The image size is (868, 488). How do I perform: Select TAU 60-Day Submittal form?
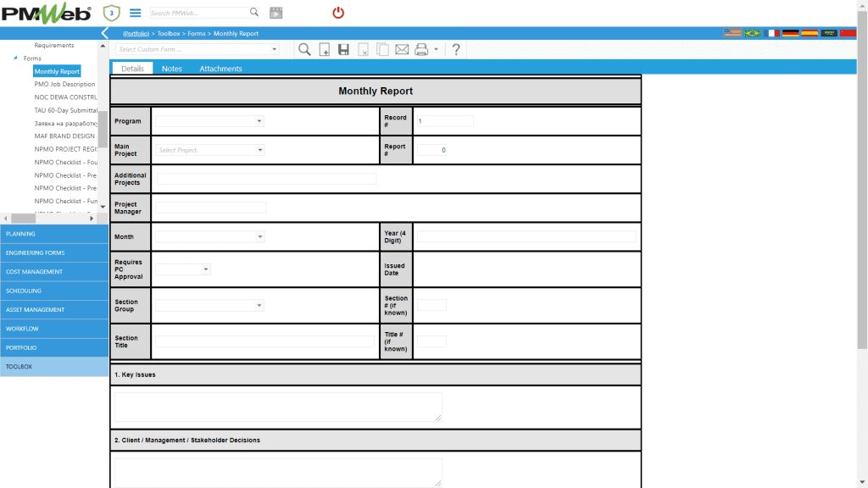(x=65, y=110)
